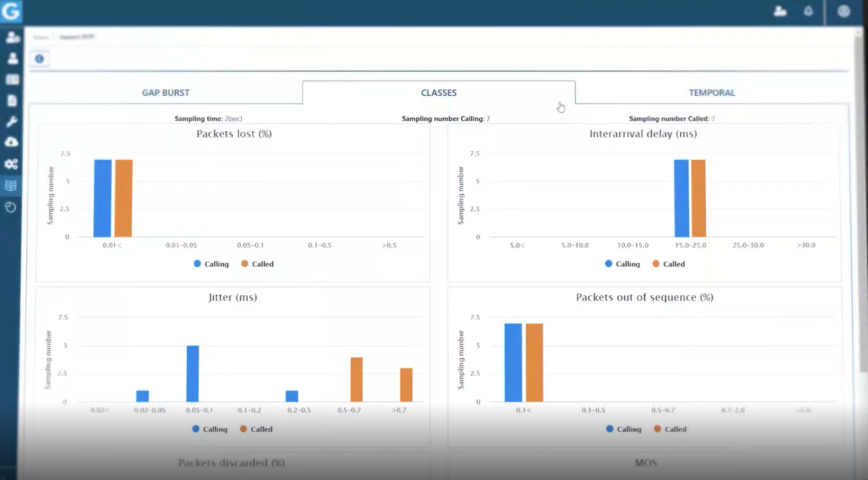Image resolution: width=868 pixels, height=480 pixels.
Task: Open the gears settings icon in sidebar
Action: coord(11,164)
